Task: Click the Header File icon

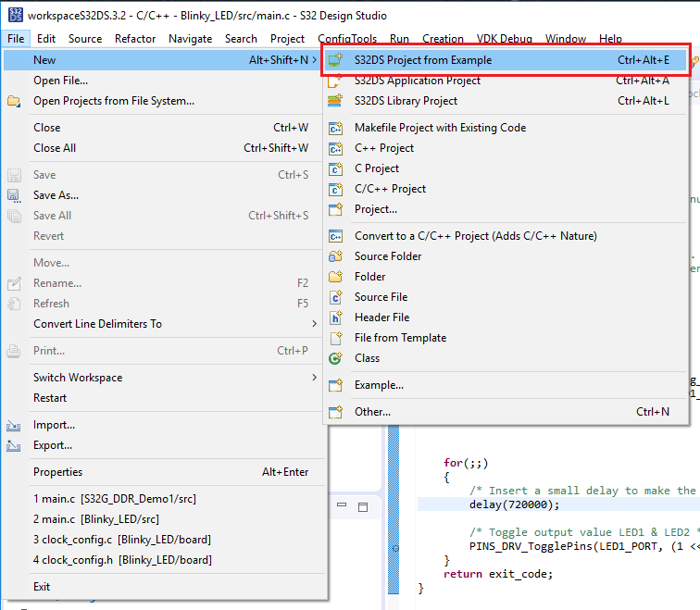Action: [335, 317]
